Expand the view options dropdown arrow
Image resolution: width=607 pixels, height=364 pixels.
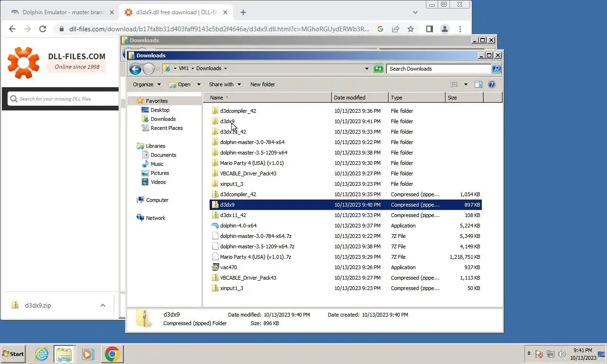tap(466, 84)
